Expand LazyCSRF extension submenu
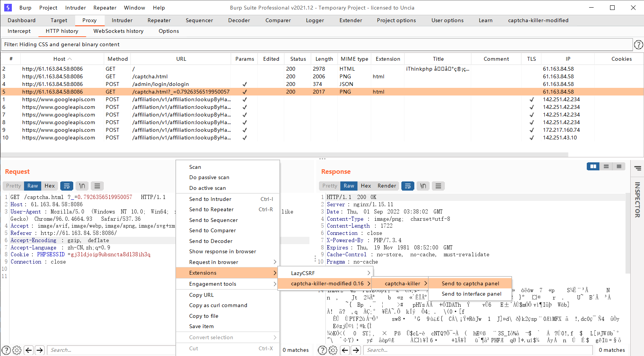Image resolution: width=644 pixels, height=356 pixels. pos(325,273)
